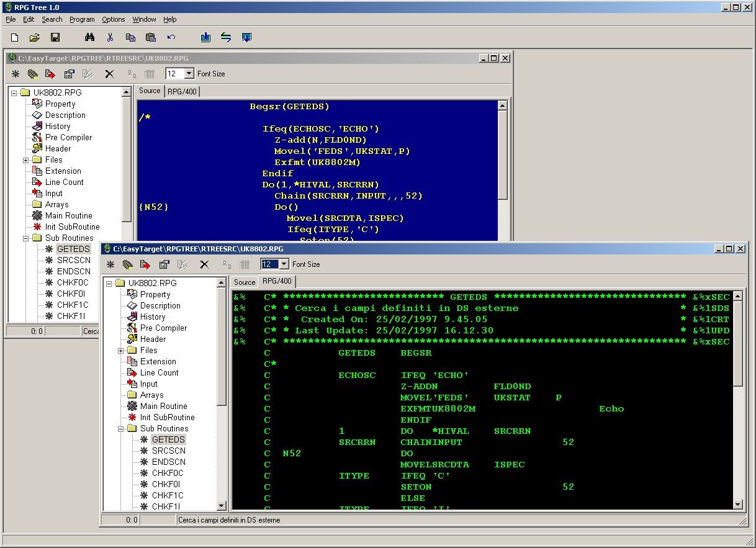Click the Save floppy disk icon
This screenshot has width=756, height=548.
(x=55, y=37)
